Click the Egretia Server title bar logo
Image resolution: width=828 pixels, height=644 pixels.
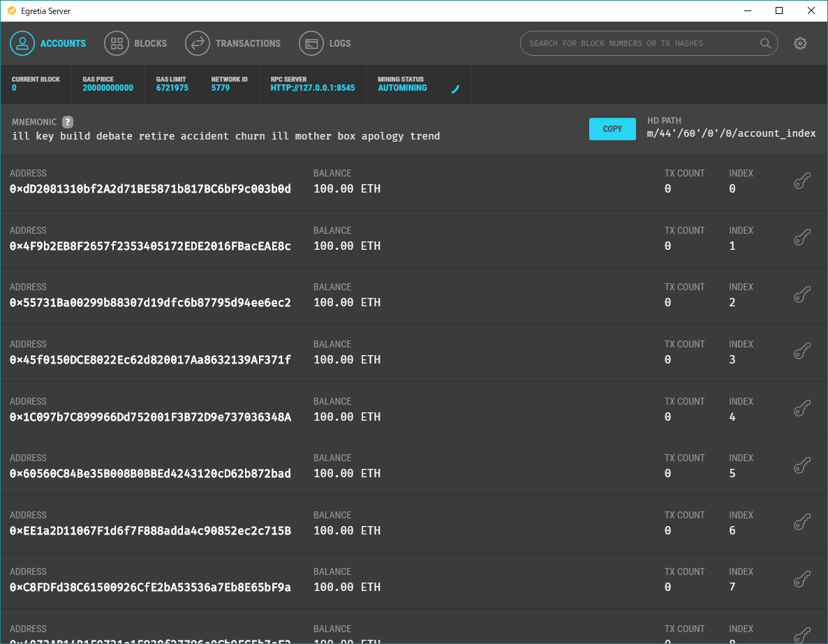click(10, 10)
